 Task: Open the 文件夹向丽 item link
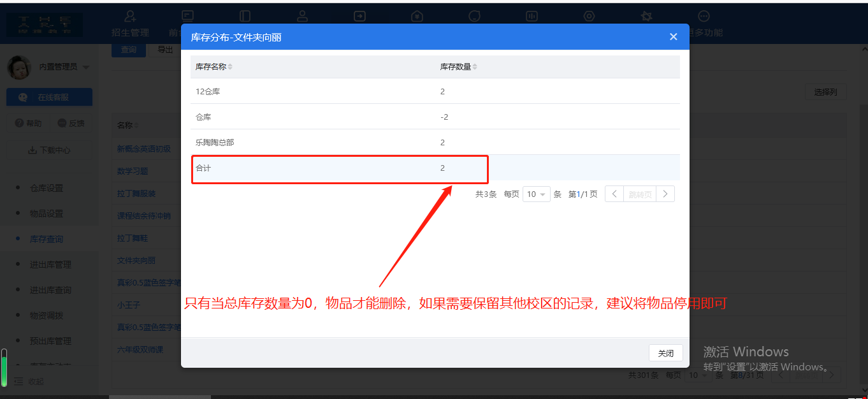click(x=136, y=260)
